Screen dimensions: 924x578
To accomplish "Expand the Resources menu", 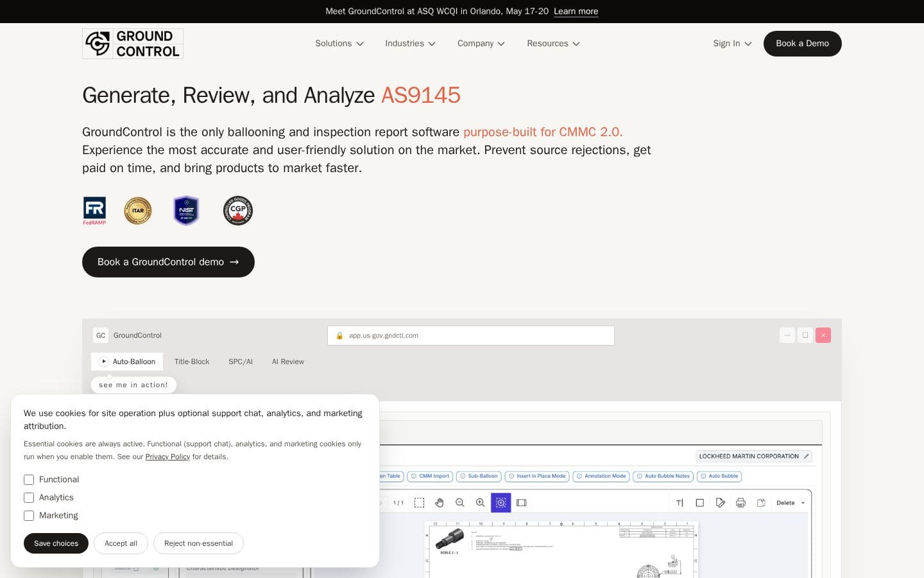I will pos(553,44).
